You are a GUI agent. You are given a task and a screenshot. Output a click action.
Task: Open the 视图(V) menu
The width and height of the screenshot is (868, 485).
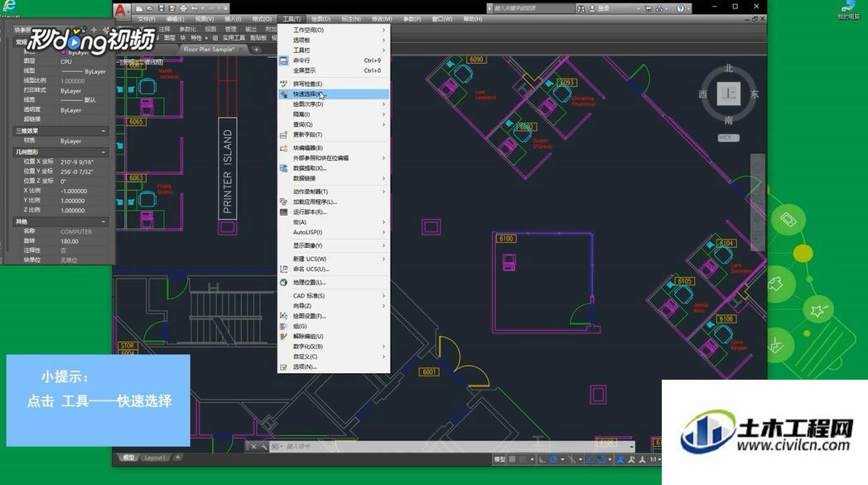click(205, 19)
